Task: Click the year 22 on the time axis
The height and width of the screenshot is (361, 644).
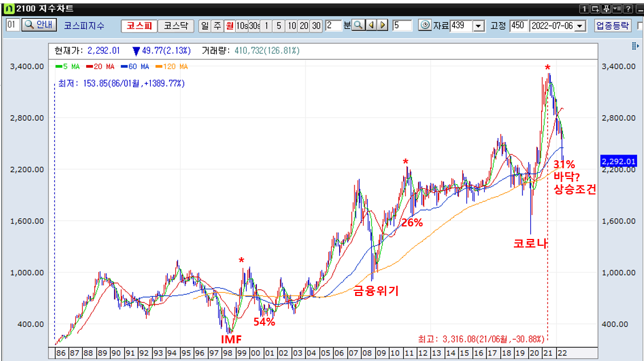Action: pyautogui.click(x=562, y=353)
